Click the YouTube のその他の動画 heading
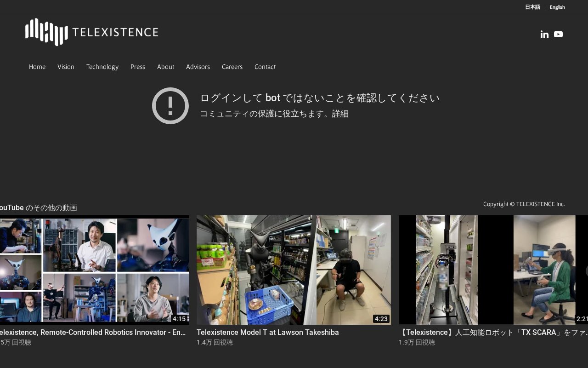588x368 pixels. (x=39, y=208)
